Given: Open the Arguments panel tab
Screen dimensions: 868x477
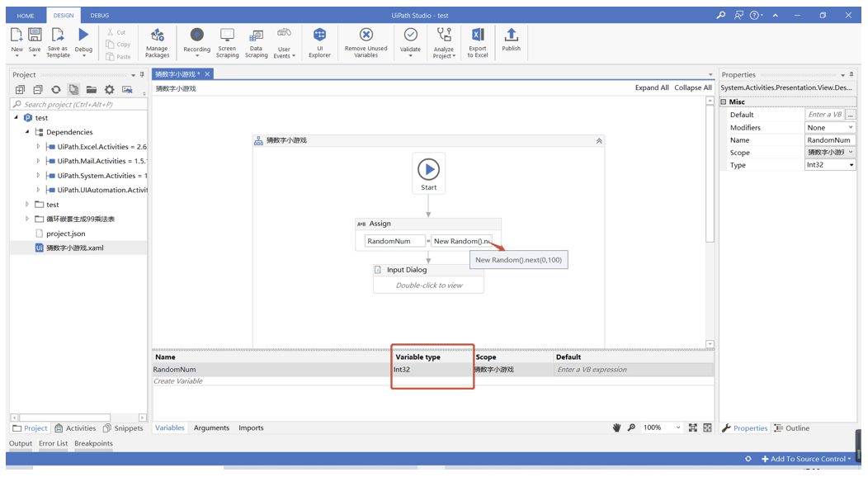Looking at the screenshot, I should pos(211,427).
